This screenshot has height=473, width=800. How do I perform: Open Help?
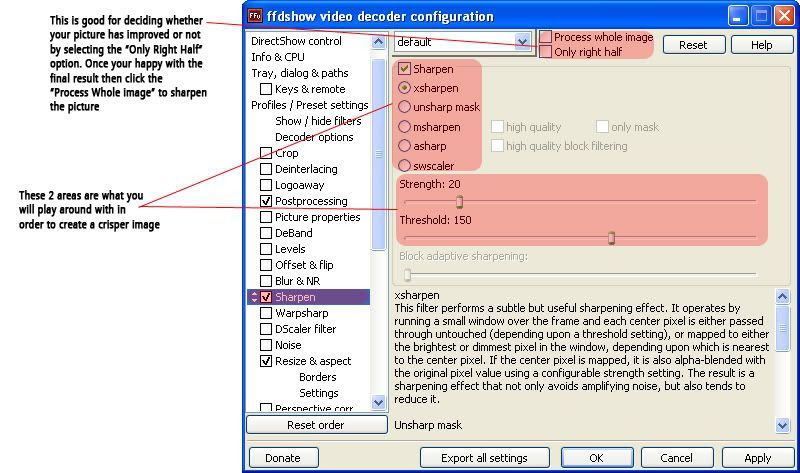point(762,45)
